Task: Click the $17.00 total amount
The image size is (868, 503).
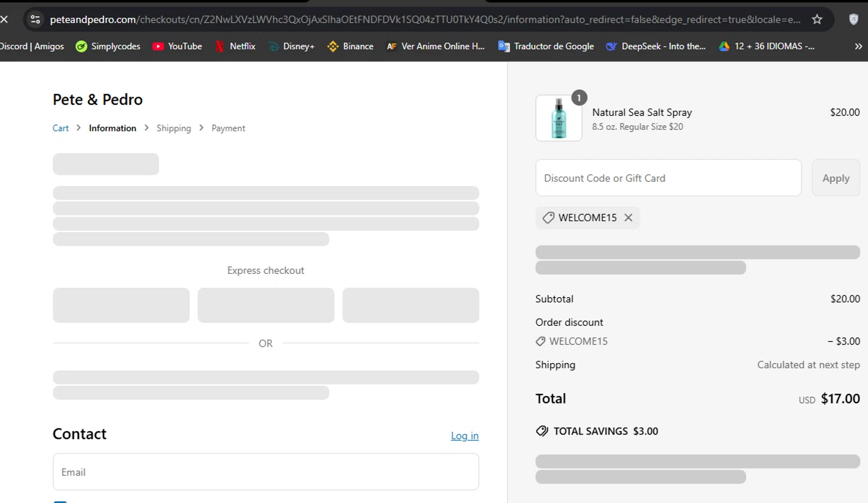Action: pos(840,399)
